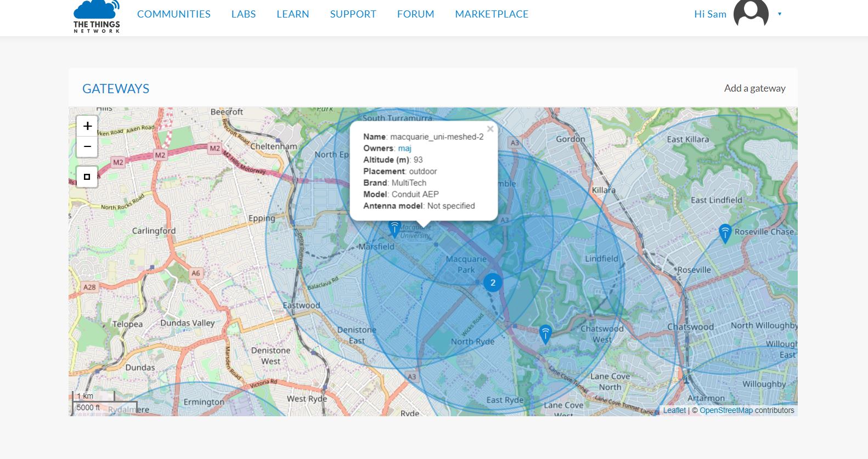Click the Chatswood map label
This screenshot has width=868, height=459.
click(x=690, y=327)
